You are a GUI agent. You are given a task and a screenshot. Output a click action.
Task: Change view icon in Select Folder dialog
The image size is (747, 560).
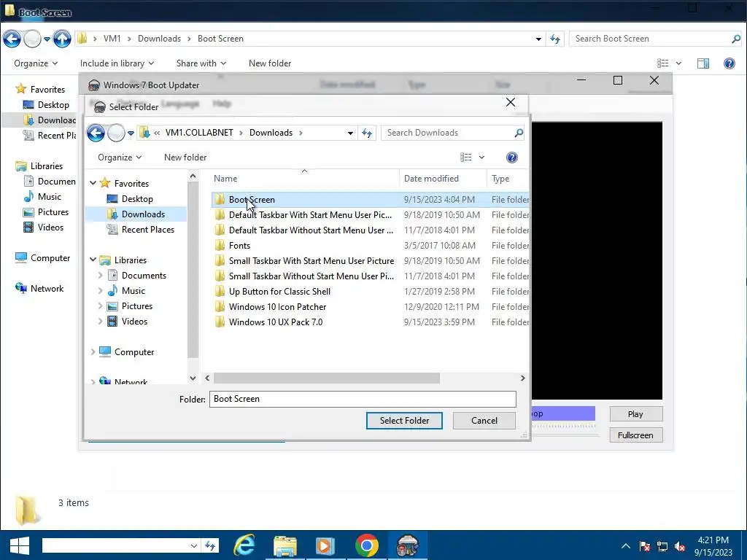[465, 157]
